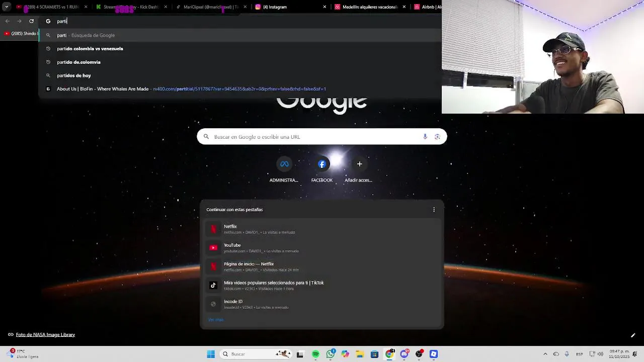Viewport: 644px width, 362px height.
Task: Open WhatsApp from taskbar
Action: pos(330,354)
